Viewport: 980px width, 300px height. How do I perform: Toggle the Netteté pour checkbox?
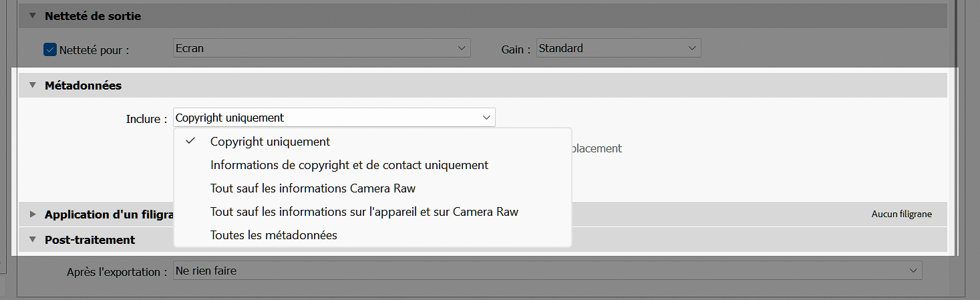[50, 49]
